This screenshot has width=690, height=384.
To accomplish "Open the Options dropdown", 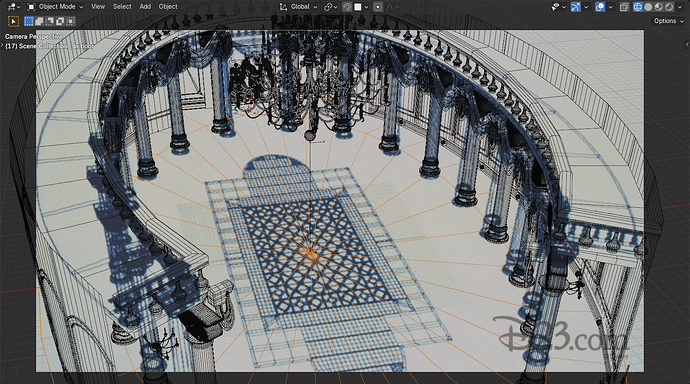I will (668, 21).
